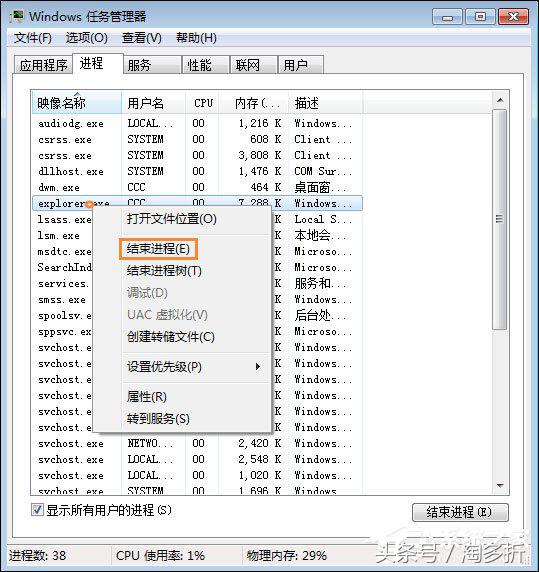
Task: Open the 帮助(H) menu
Action: click(x=196, y=38)
